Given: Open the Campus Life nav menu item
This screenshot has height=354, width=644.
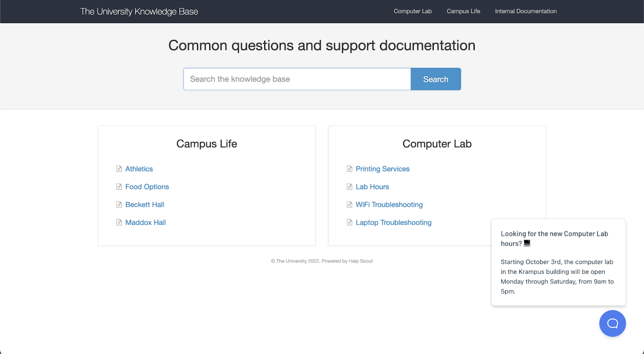Looking at the screenshot, I should click(463, 11).
